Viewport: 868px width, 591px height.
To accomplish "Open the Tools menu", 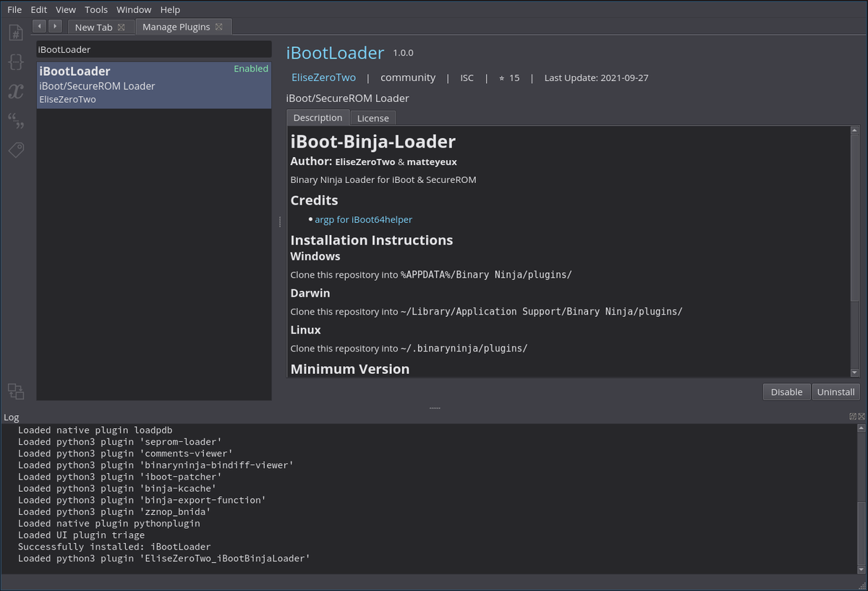I will (96, 9).
